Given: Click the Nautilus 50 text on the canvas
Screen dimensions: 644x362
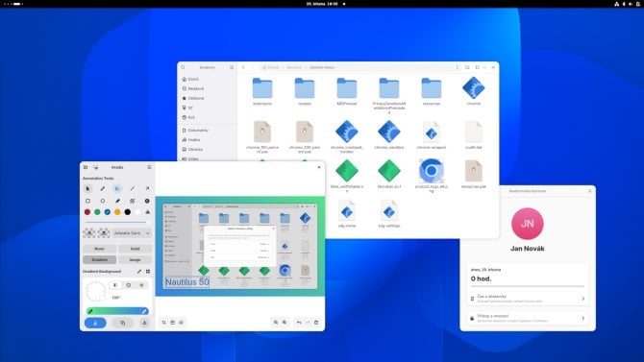Looking at the screenshot, I should tap(187, 282).
